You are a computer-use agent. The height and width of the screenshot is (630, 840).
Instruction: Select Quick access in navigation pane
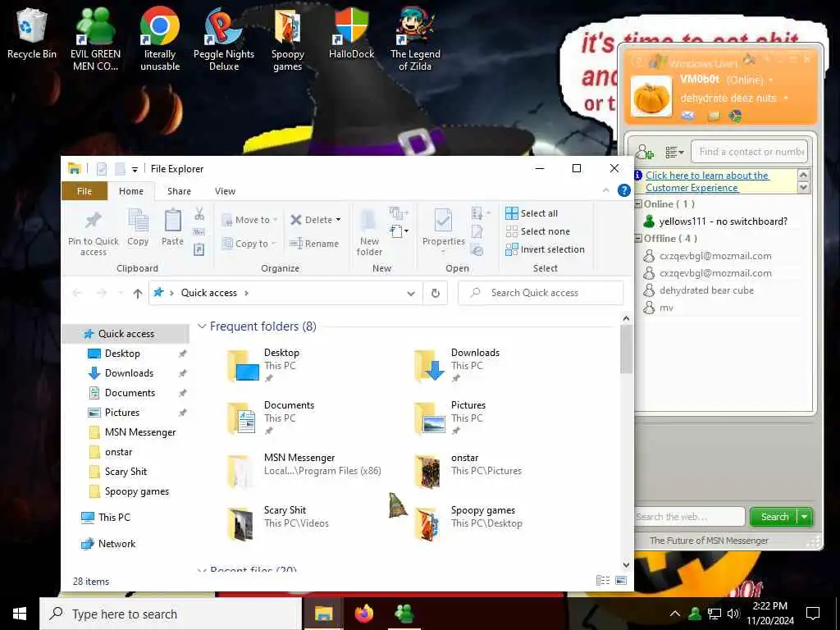(126, 334)
